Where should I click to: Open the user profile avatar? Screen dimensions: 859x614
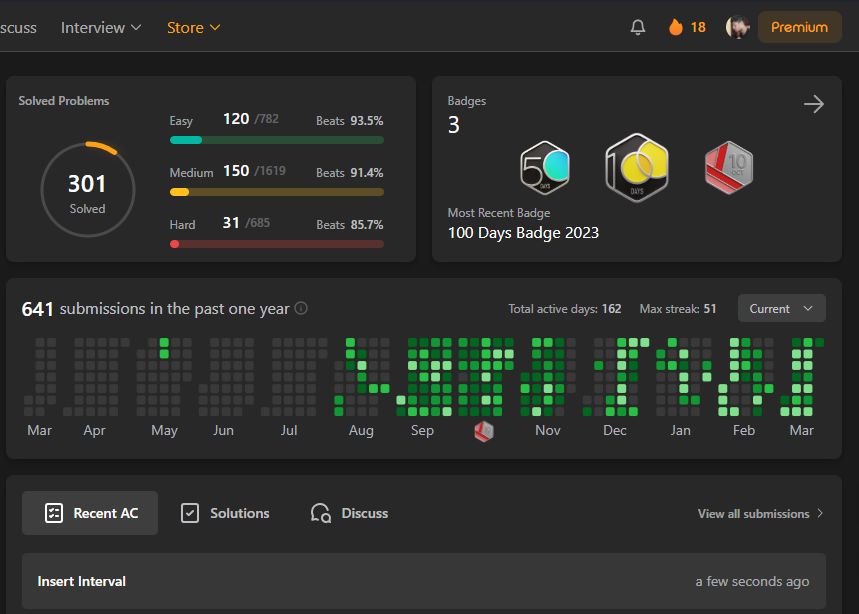click(737, 27)
